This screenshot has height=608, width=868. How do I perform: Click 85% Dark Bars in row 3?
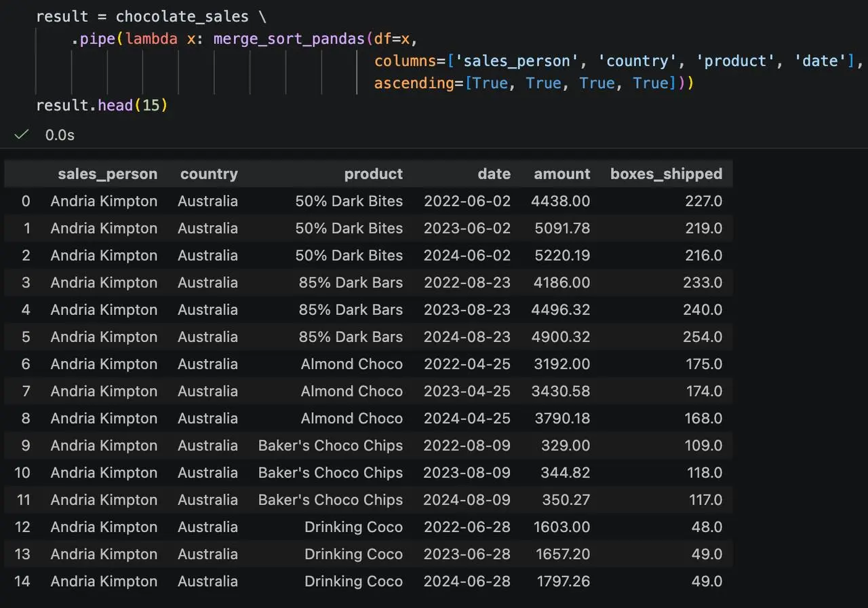(351, 282)
